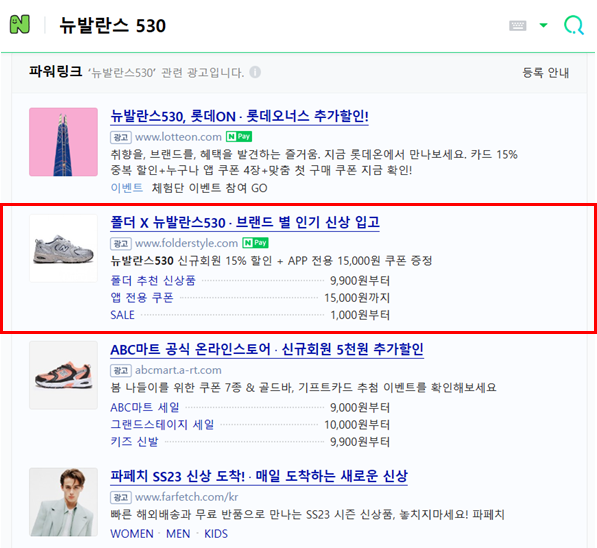Click the green magnifier search icon

(x=574, y=26)
